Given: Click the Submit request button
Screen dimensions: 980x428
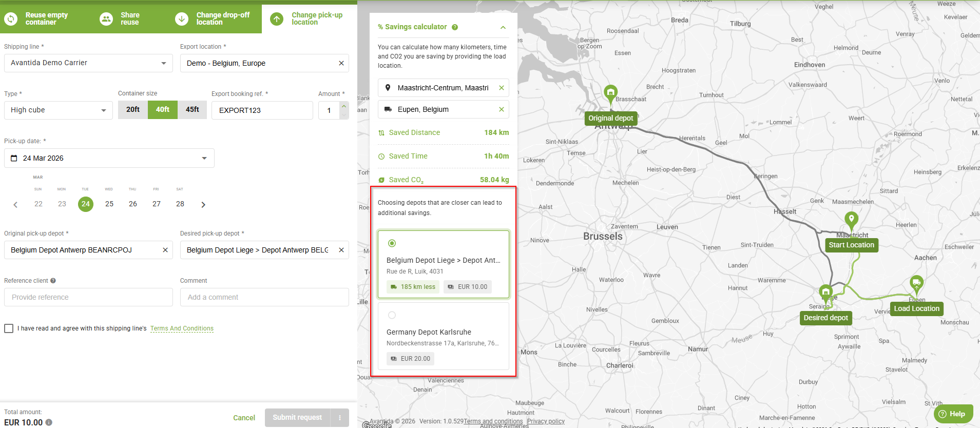Looking at the screenshot, I should [297, 417].
